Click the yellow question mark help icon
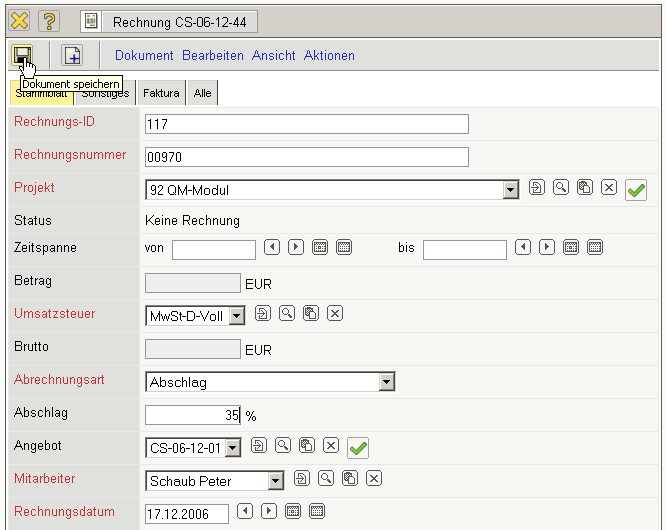 pos(49,21)
